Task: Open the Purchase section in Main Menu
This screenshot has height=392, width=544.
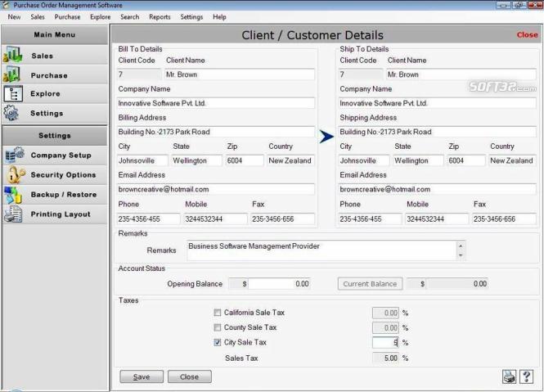Action: click(55, 75)
